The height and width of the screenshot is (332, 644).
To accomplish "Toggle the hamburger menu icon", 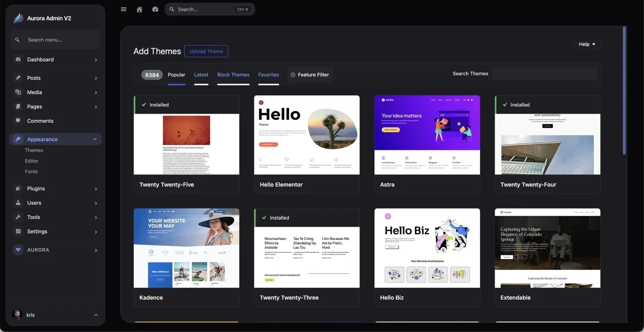I will pos(124,9).
